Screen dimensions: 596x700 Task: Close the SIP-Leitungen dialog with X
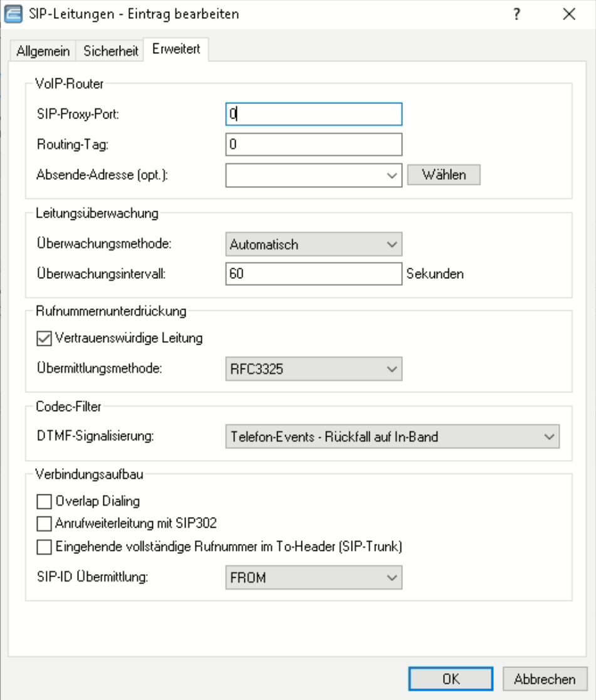[569, 14]
